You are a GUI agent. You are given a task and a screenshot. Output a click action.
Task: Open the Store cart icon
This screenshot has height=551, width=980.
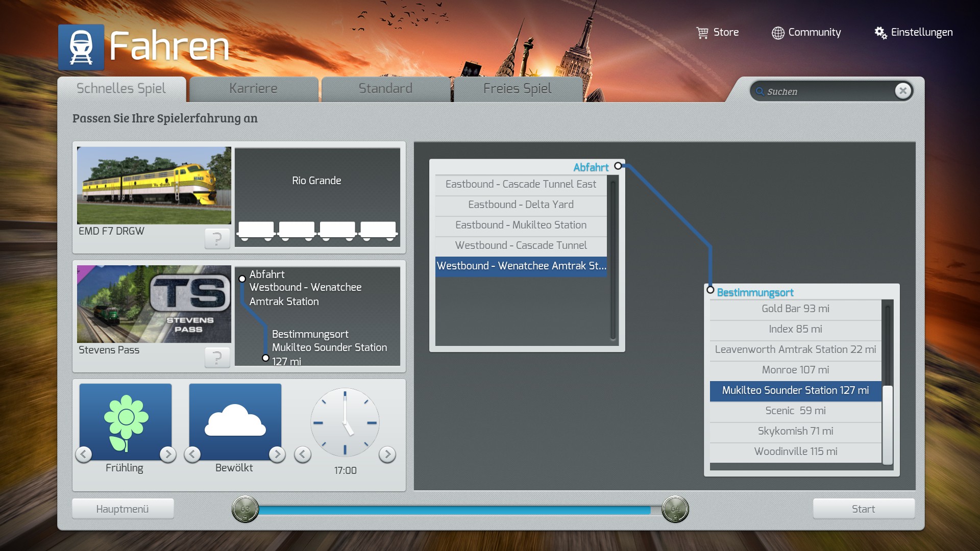[702, 33]
